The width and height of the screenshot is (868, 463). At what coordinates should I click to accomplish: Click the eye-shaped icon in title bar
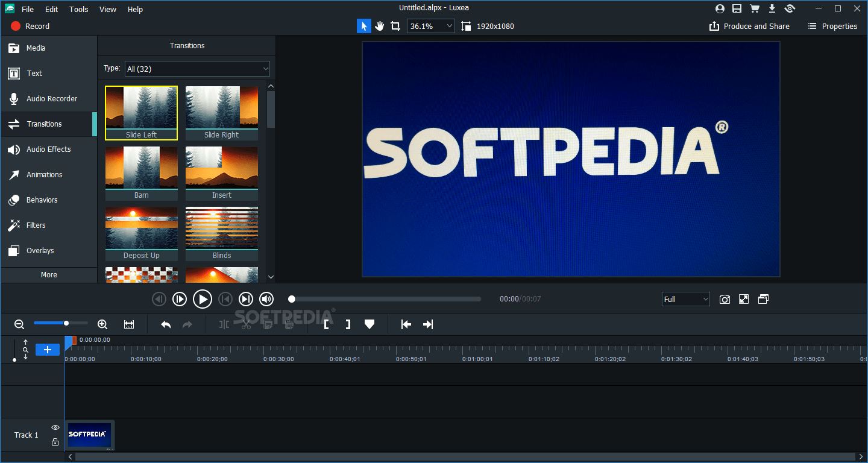click(x=790, y=8)
